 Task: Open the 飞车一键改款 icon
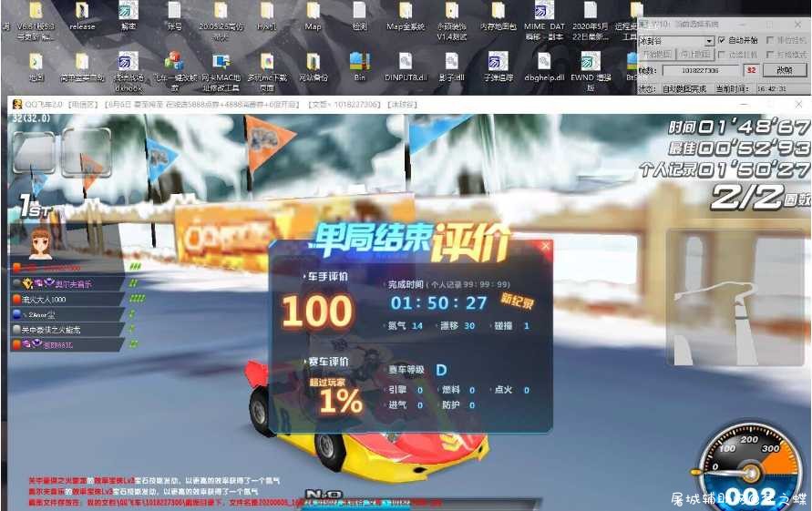coord(174,71)
